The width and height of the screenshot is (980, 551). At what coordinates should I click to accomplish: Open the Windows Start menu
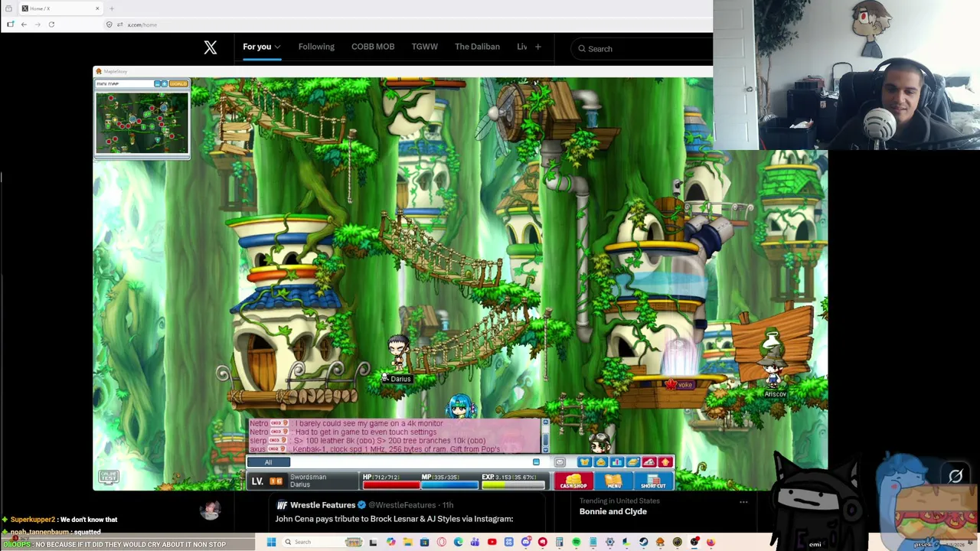click(271, 542)
